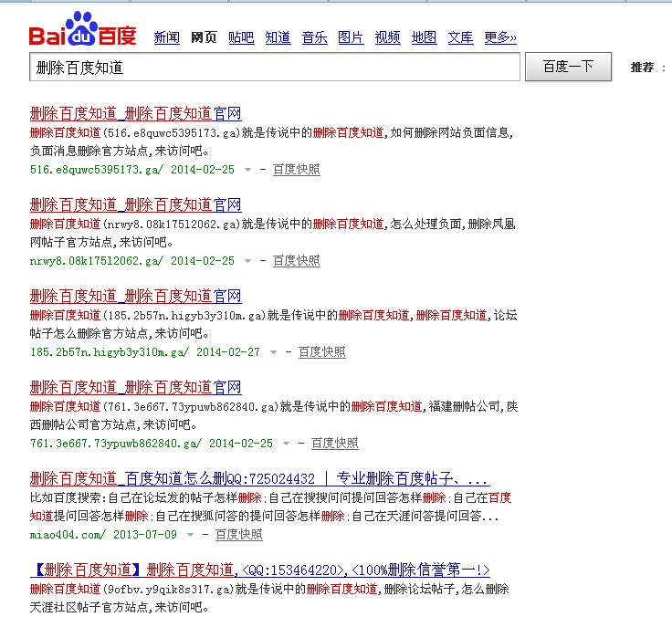Open result title for nrwy8.08k17512062.ga
Screen dimensions: 672x617
click(135, 204)
